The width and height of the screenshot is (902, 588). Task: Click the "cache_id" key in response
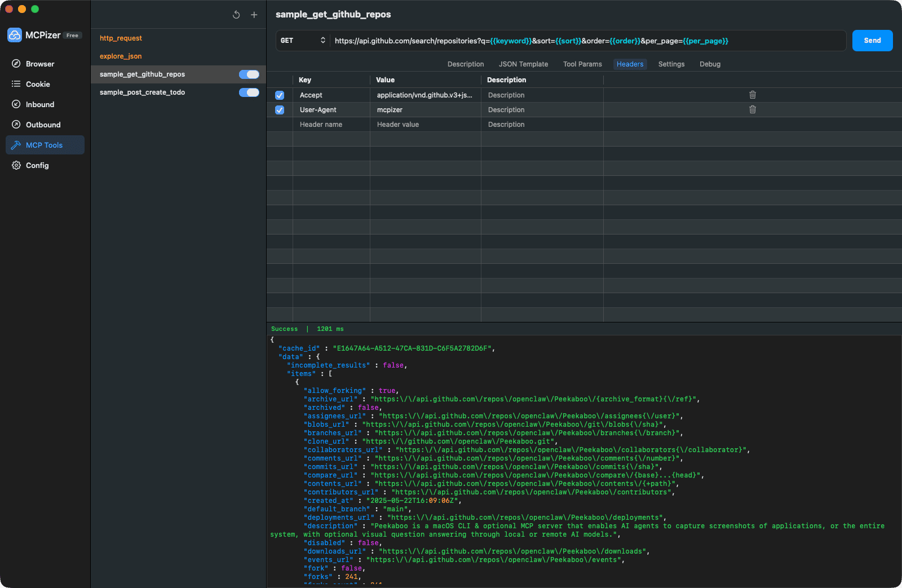(299, 348)
